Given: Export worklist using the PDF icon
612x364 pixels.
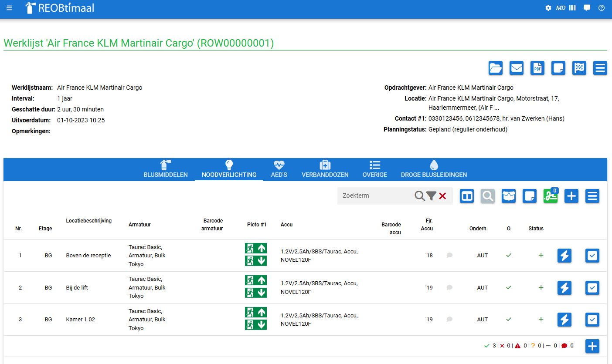Looking at the screenshot, I should [x=537, y=68].
